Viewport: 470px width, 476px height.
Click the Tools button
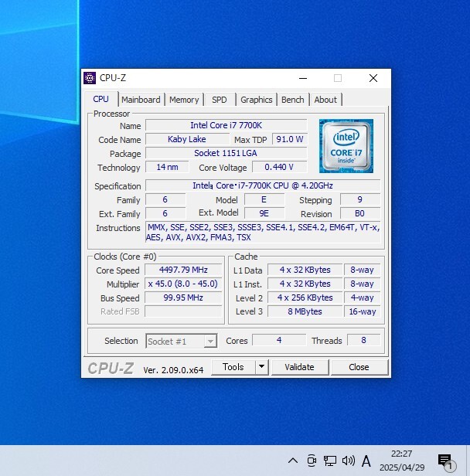tap(233, 367)
